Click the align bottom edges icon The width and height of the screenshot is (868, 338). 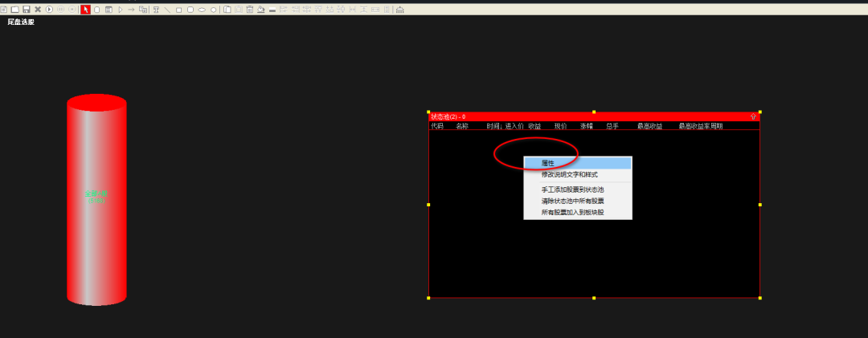pyautogui.click(x=330, y=10)
